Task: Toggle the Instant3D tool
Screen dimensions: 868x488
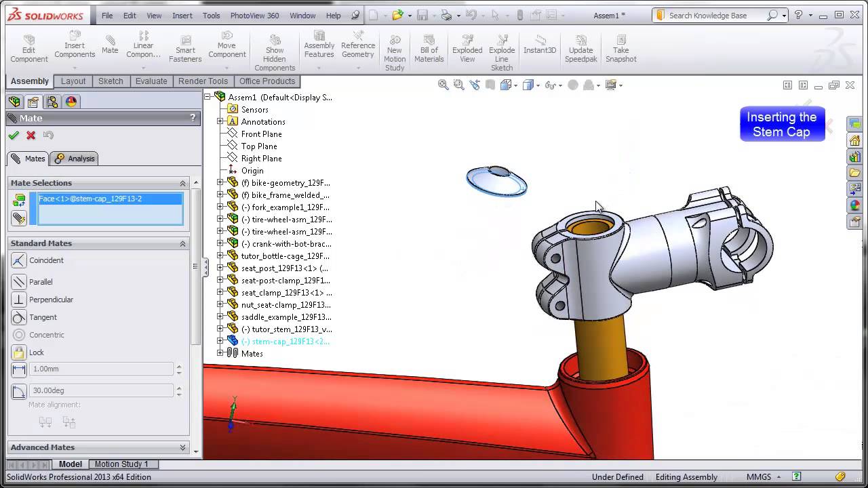Action: pyautogui.click(x=540, y=45)
